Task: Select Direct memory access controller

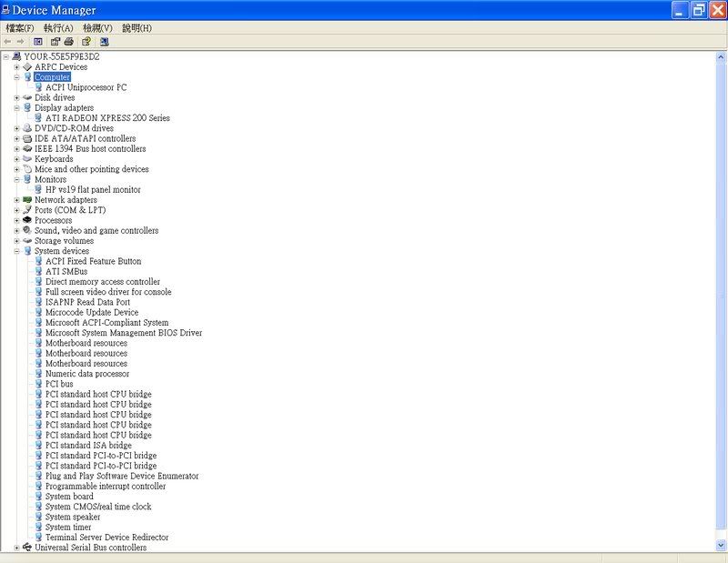Action: pos(103,282)
